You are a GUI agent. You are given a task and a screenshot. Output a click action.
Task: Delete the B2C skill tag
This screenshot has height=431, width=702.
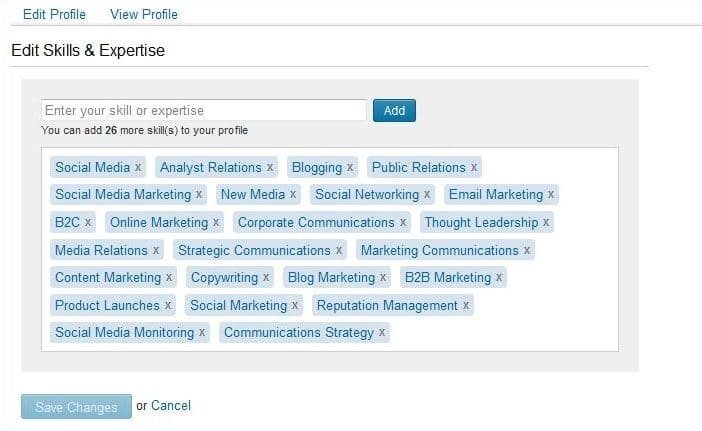click(88, 223)
